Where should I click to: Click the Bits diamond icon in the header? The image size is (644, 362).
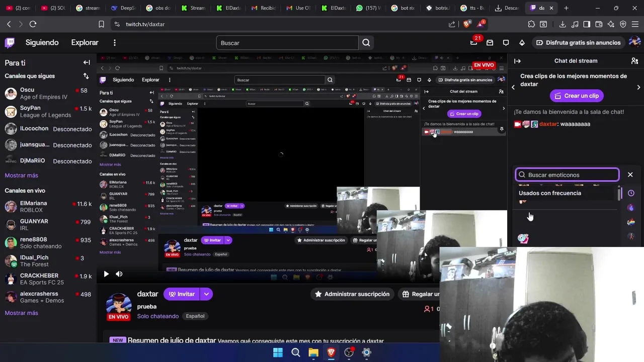[x=522, y=43]
